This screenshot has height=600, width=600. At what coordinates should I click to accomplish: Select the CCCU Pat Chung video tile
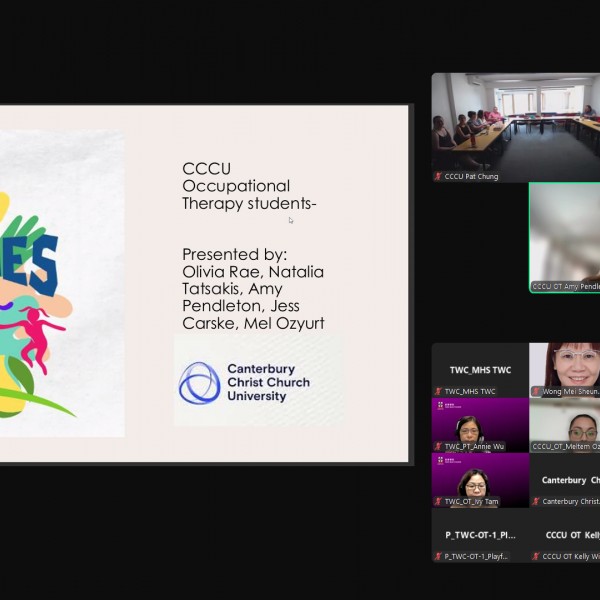516,127
